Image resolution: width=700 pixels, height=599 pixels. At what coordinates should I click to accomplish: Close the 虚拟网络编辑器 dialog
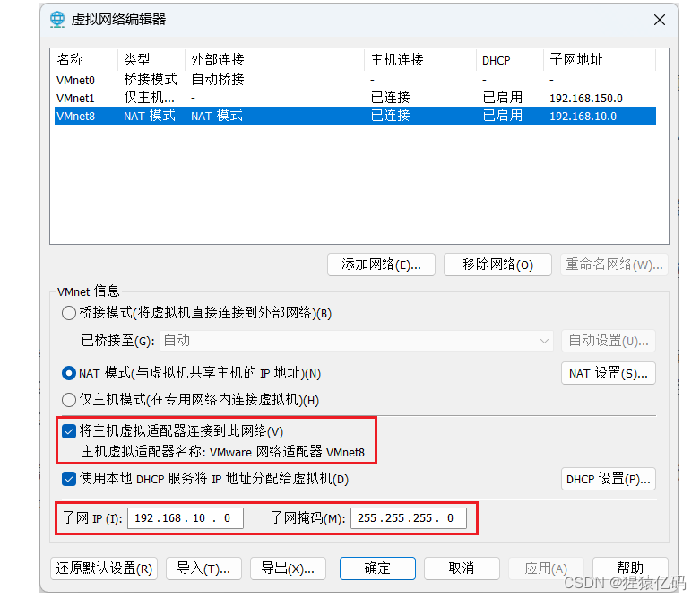click(x=660, y=20)
